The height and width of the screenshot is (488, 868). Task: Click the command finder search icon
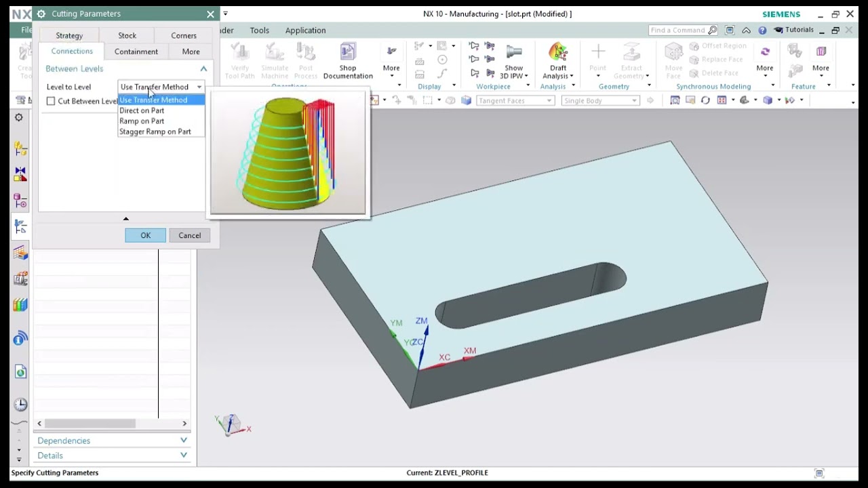click(x=712, y=30)
